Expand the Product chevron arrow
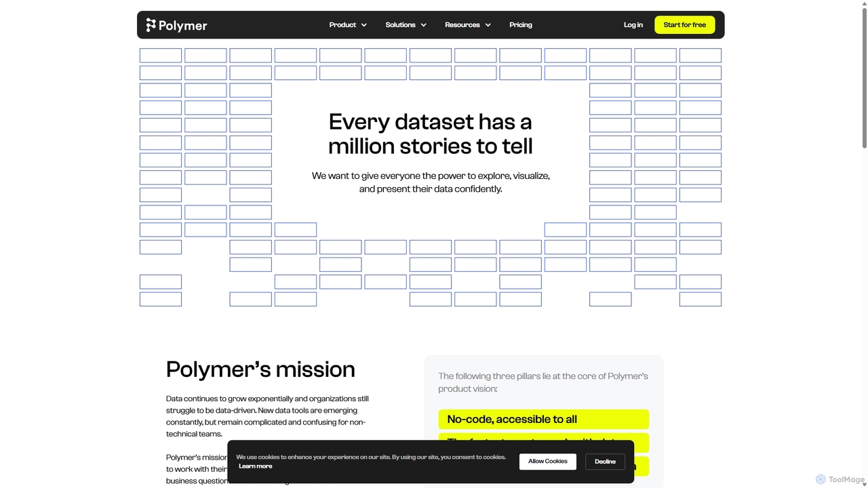 pos(364,25)
